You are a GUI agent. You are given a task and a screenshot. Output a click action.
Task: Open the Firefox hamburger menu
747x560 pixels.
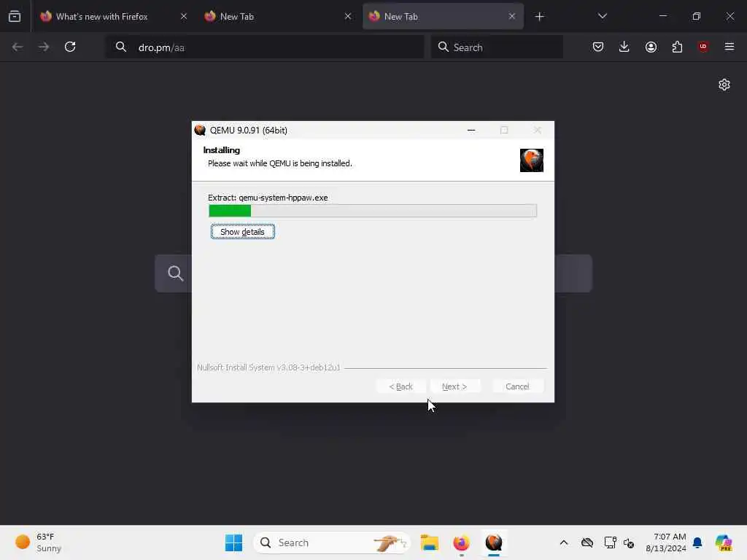729,47
